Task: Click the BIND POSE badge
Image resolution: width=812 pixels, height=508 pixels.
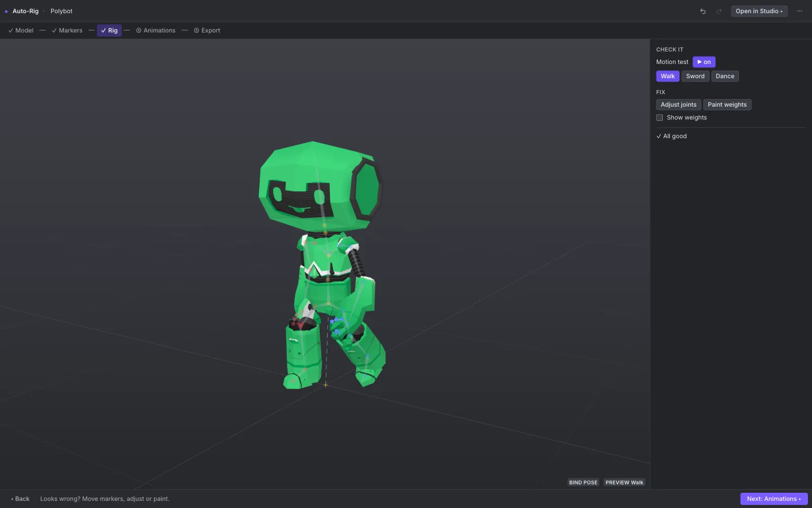Action: pyautogui.click(x=583, y=483)
